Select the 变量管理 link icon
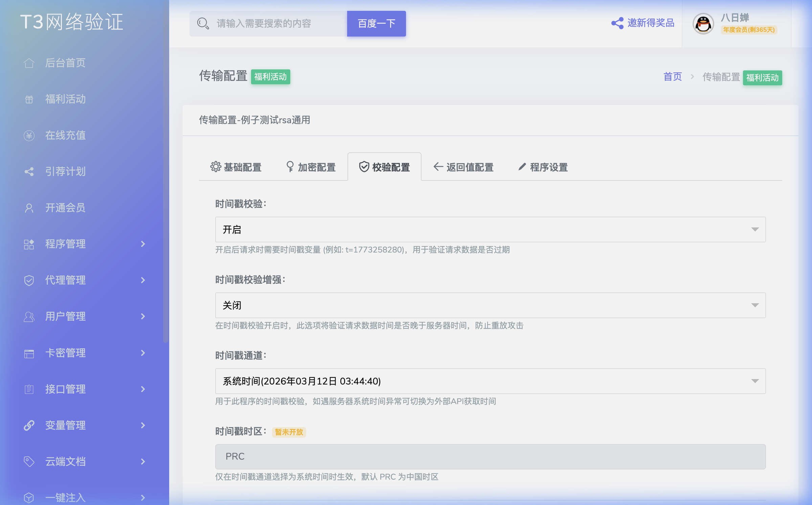 (x=29, y=425)
